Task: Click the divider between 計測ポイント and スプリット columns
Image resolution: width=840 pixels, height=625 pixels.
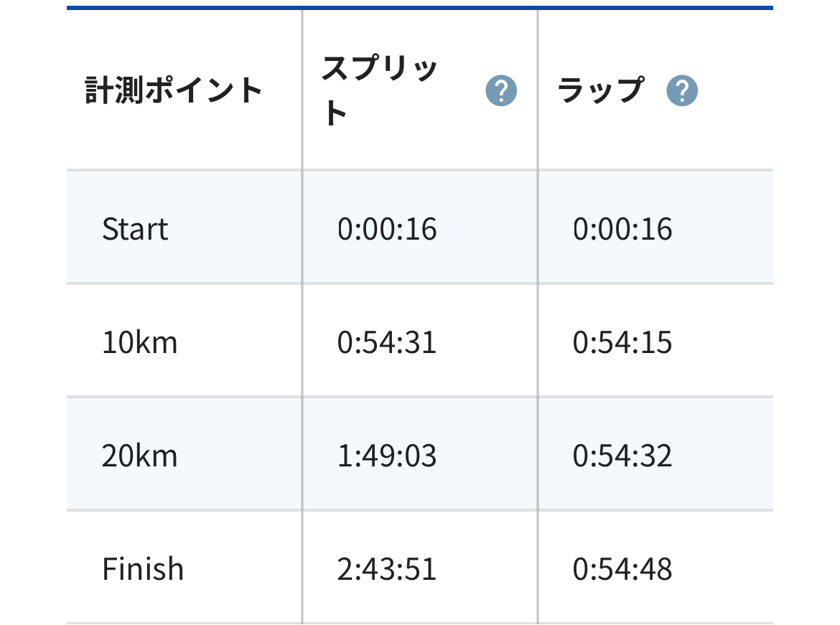Action: (302, 316)
